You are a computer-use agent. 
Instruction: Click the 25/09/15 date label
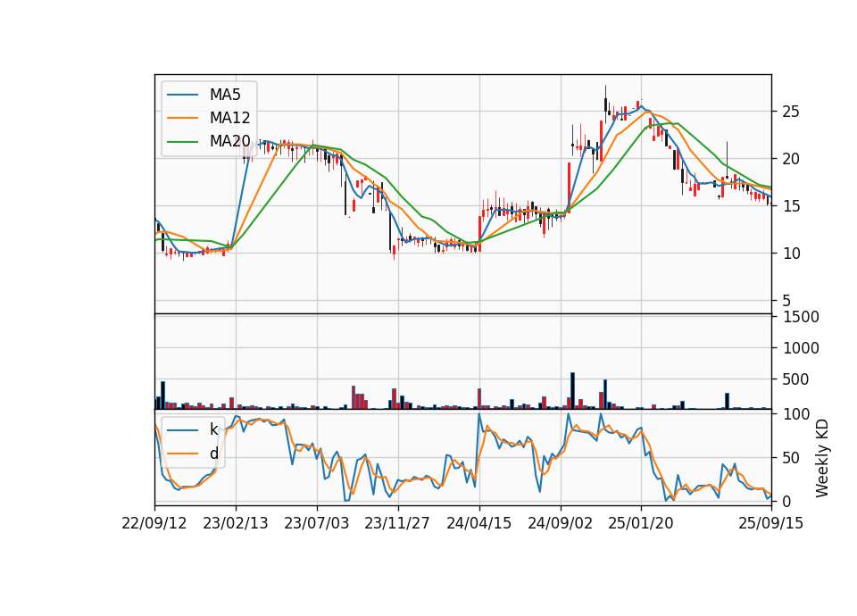click(771, 523)
